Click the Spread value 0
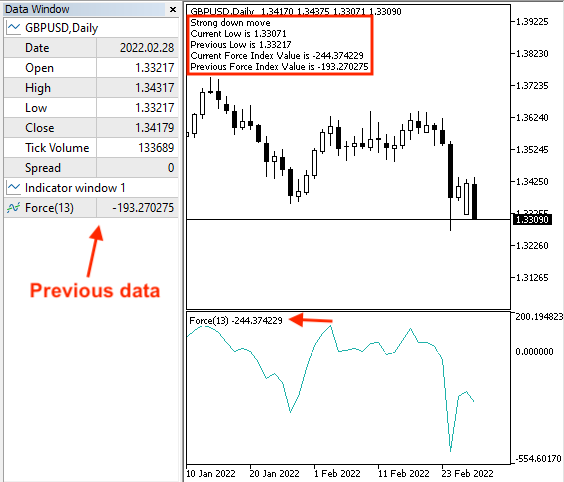The width and height of the screenshot is (564, 482). coord(171,168)
